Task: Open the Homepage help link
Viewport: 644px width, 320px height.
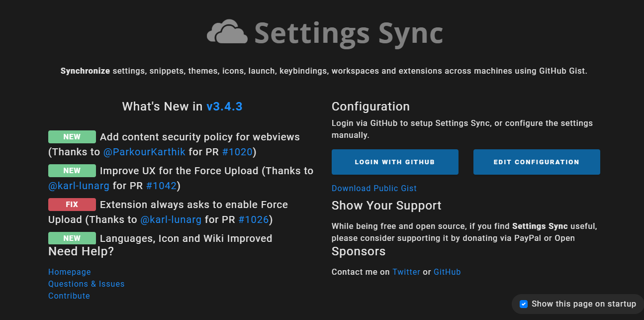Action: coord(70,272)
